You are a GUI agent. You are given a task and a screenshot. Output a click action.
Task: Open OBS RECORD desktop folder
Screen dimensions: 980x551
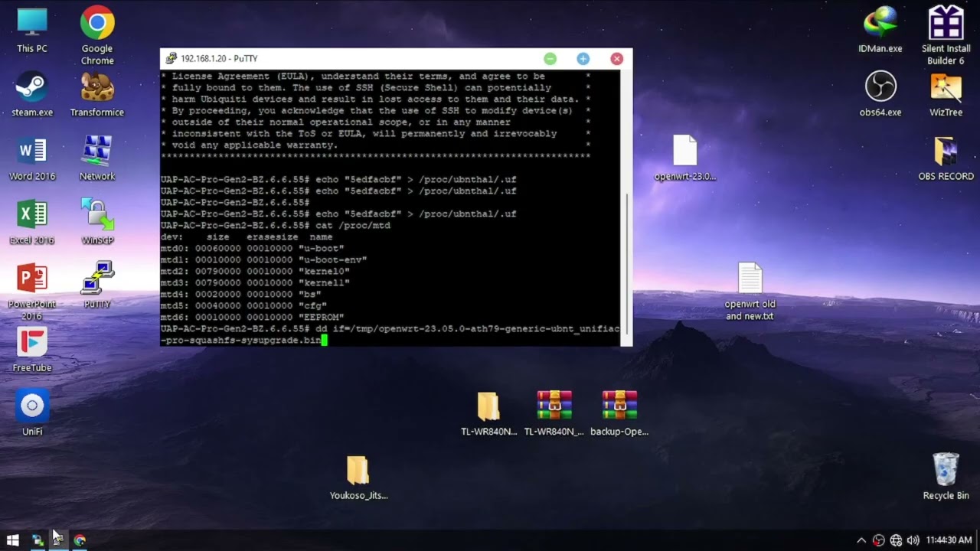pos(946,158)
